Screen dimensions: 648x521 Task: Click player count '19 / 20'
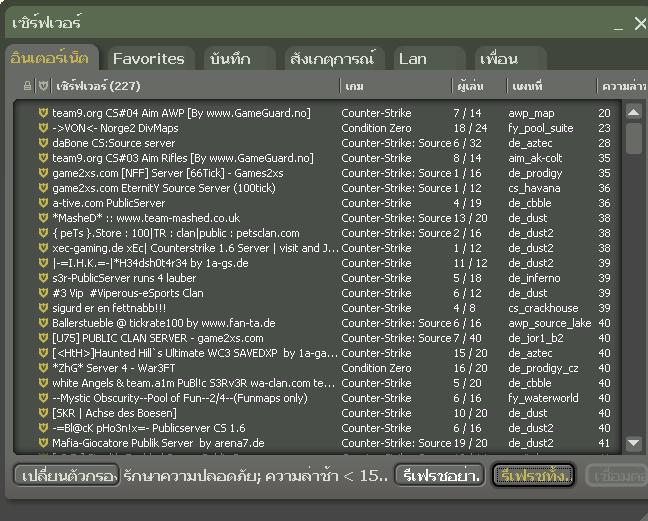tap(470, 443)
